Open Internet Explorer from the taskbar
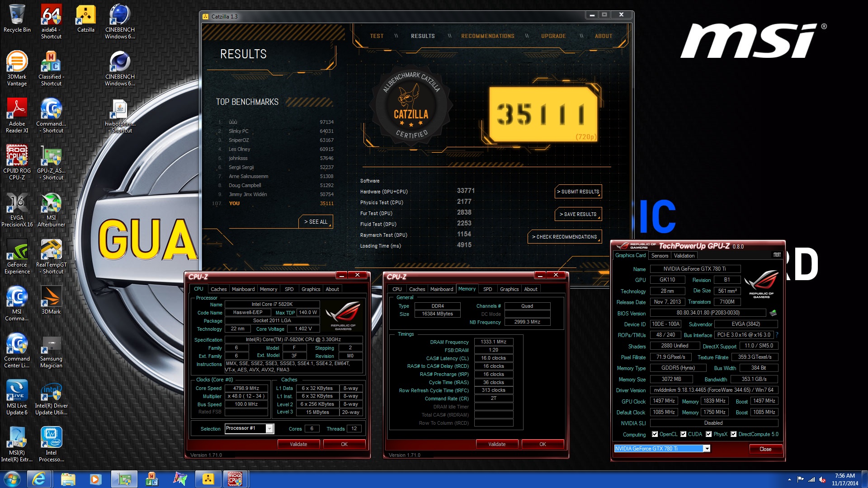The height and width of the screenshot is (488, 868). [39, 479]
